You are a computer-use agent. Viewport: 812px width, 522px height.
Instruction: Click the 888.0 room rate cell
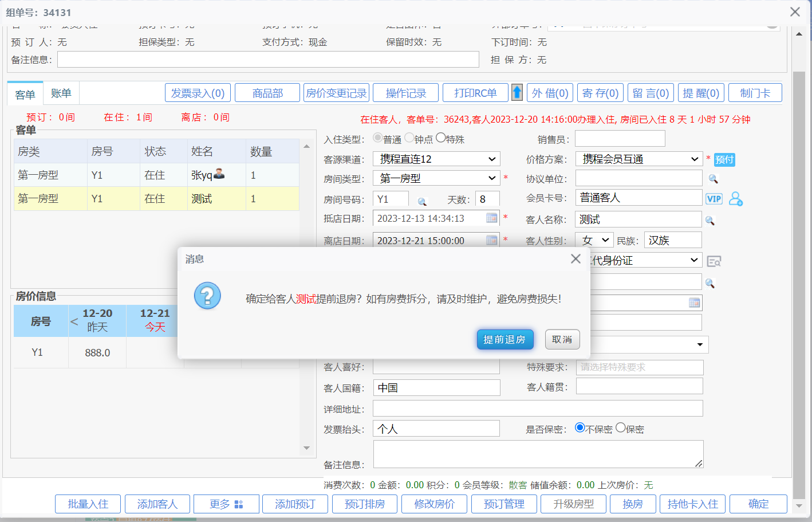click(97, 353)
